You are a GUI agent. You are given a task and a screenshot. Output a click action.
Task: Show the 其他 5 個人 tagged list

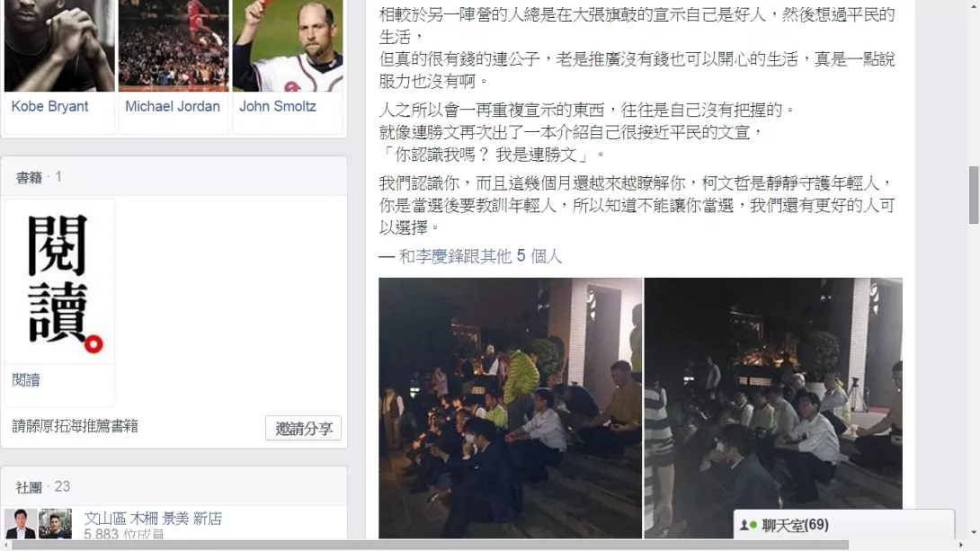(x=521, y=256)
